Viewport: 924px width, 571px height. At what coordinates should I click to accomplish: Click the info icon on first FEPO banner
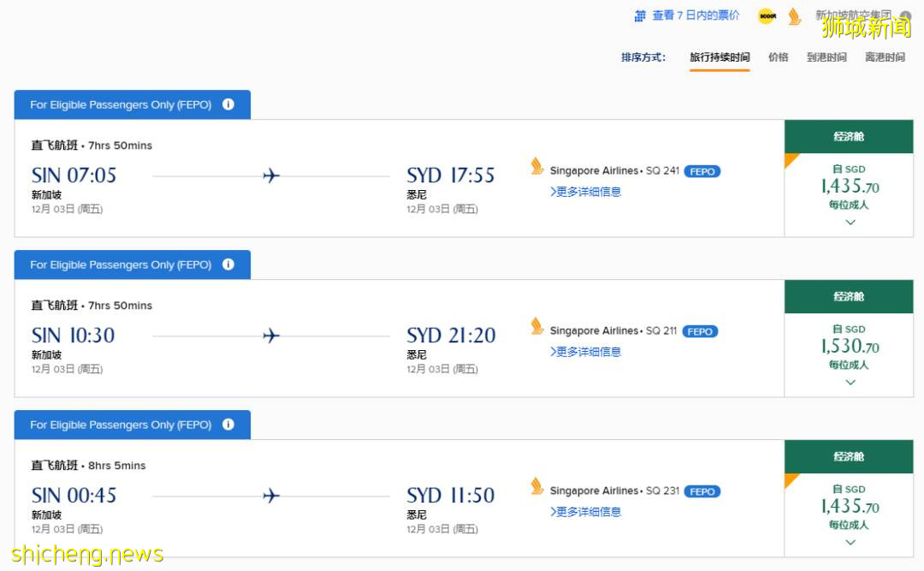point(228,104)
